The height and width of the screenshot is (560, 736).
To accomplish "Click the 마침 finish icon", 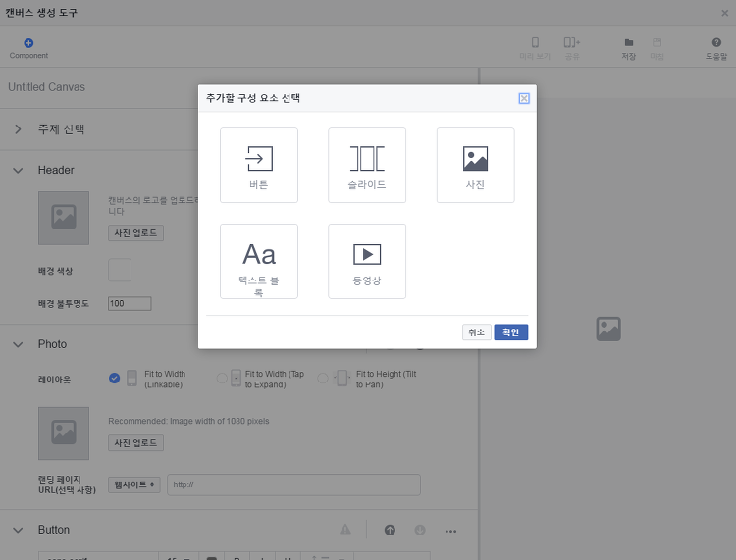I will point(657,48).
